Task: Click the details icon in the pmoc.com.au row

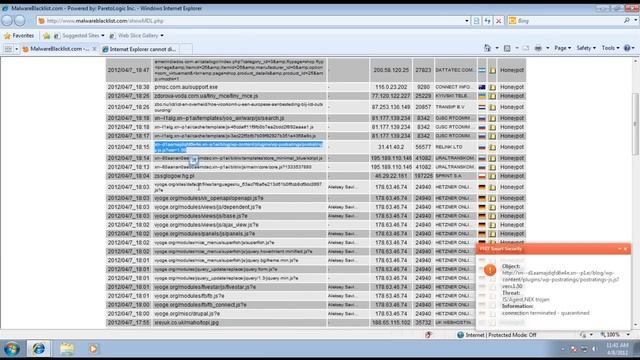Action: [492, 87]
